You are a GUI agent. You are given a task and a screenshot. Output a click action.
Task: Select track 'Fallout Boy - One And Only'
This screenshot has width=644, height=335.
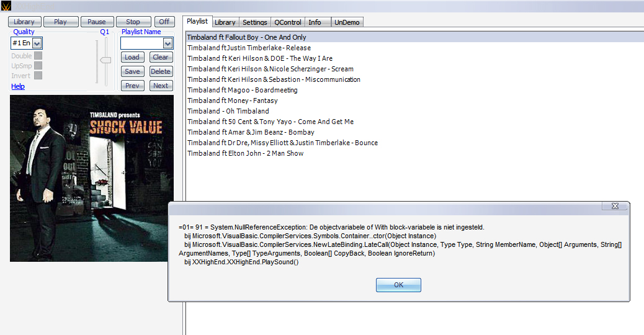[x=415, y=37]
